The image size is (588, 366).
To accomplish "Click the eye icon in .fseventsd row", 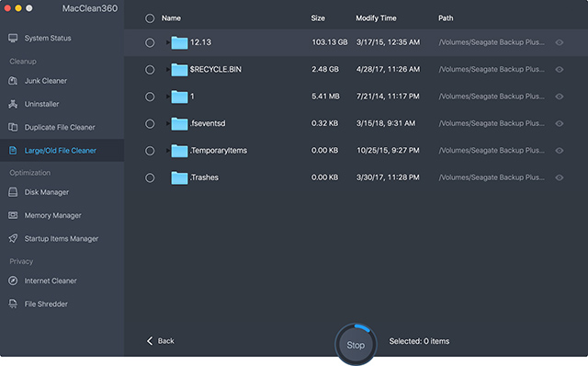I will 560,123.
